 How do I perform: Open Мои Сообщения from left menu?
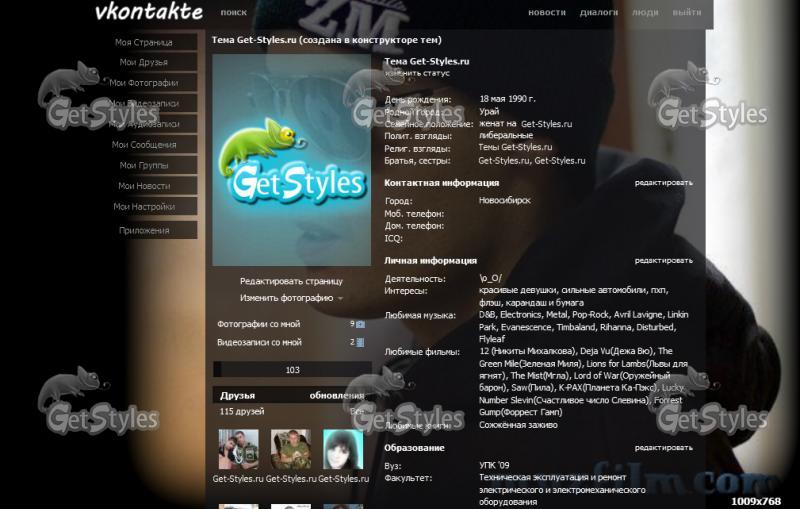point(143,145)
